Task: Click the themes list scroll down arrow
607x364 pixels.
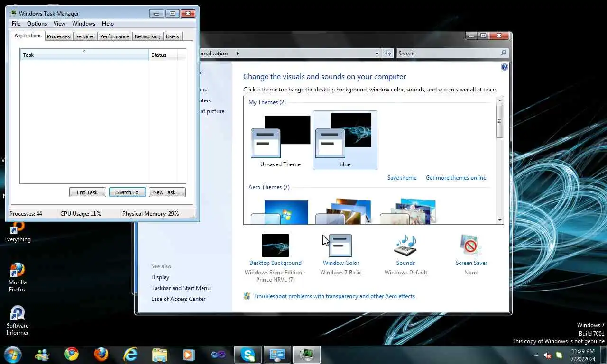Action: pos(499,220)
